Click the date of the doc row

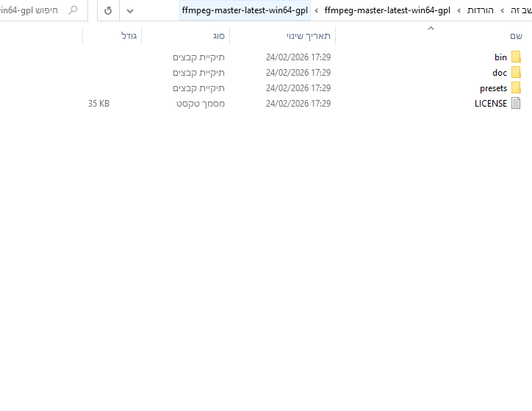pyautogui.click(x=298, y=73)
